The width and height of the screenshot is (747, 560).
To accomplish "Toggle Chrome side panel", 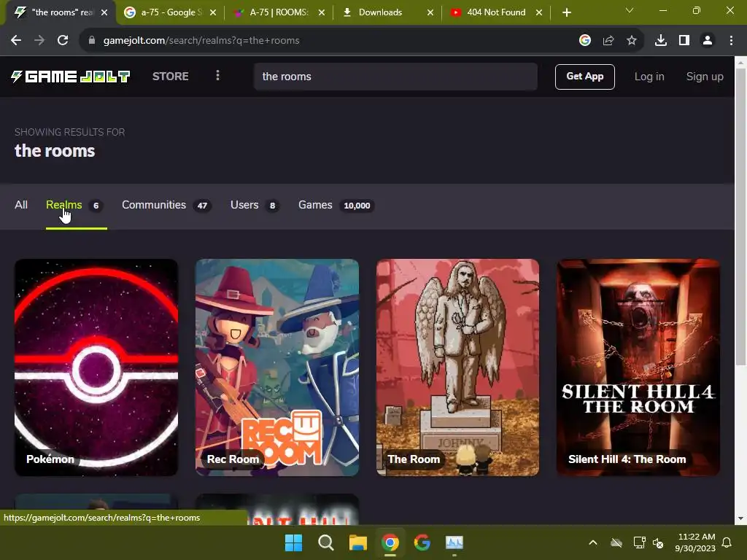I will 684,41.
